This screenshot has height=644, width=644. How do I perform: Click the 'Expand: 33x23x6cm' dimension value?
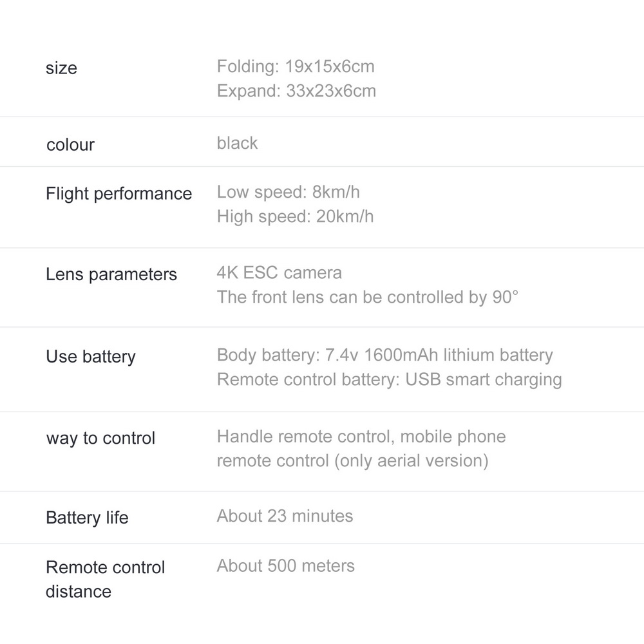[x=296, y=91]
